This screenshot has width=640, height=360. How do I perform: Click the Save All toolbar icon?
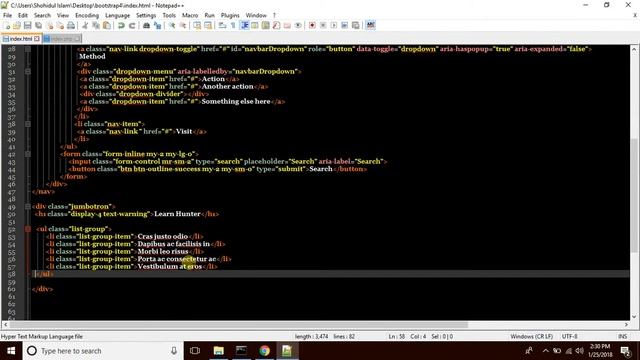[38, 25]
